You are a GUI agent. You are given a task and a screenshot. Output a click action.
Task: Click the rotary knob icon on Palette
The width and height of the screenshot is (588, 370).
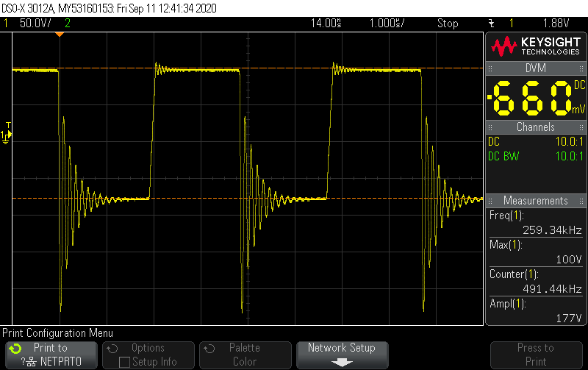pyautogui.click(x=209, y=349)
